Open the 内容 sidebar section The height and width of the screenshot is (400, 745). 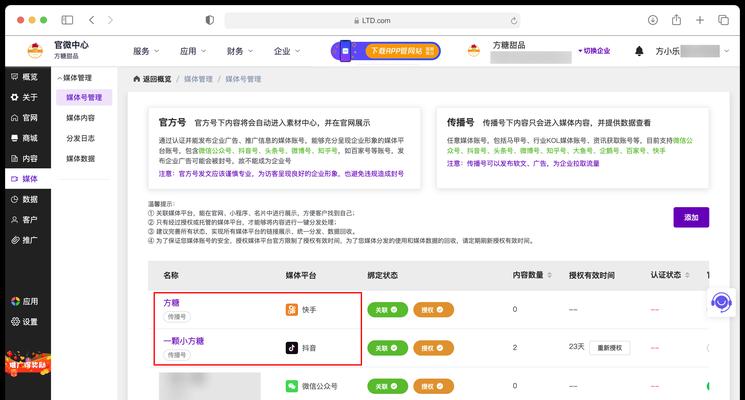coord(24,159)
